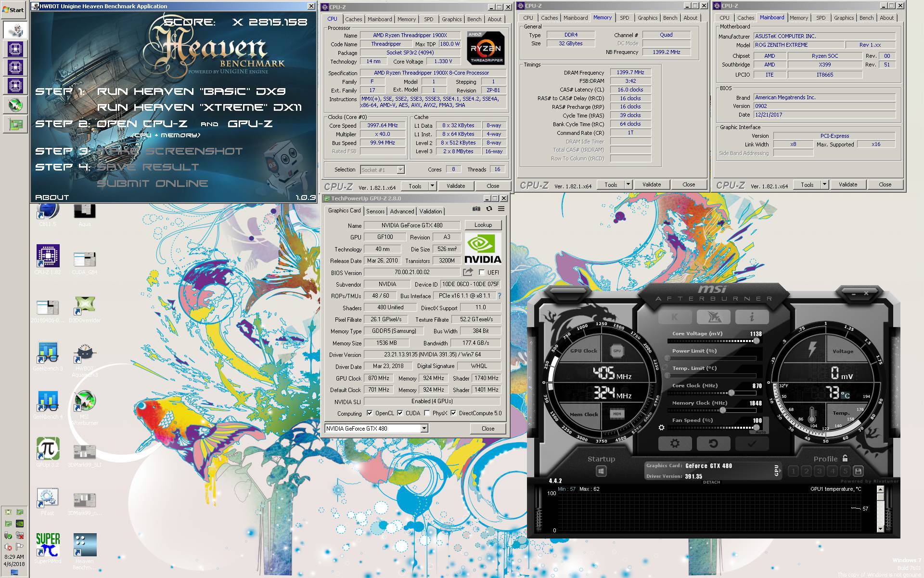924x578 pixels.
Task: Open the GPU-Z hamburger menu
Action: (x=501, y=209)
